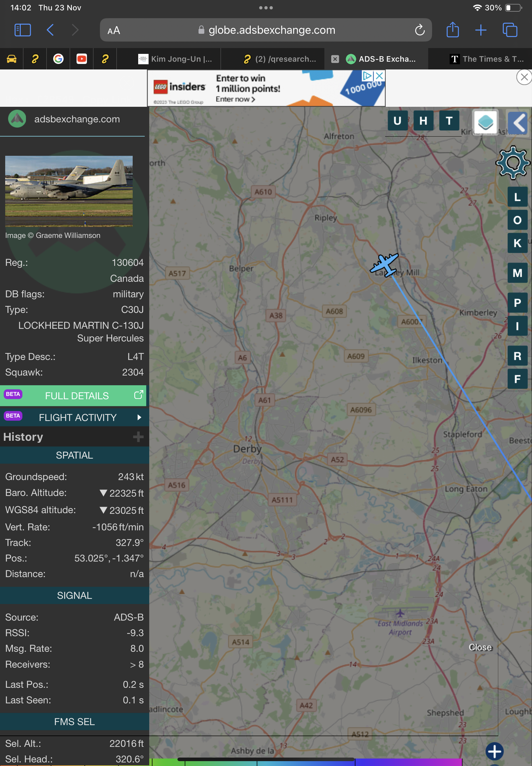Close the ADS-B Exchange tab x
This screenshot has width=532, height=766.
(335, 59)
